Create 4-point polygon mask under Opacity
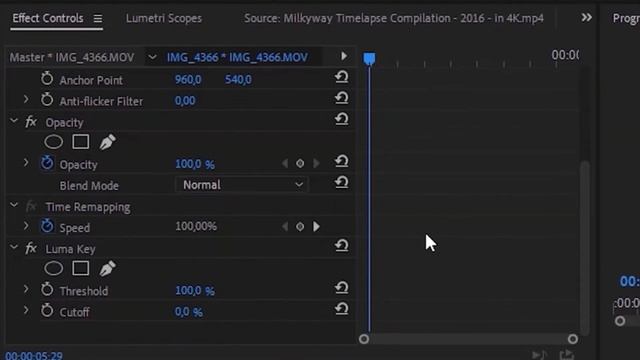Viewport: 640px width, 360px height. [x=80, y=142]
